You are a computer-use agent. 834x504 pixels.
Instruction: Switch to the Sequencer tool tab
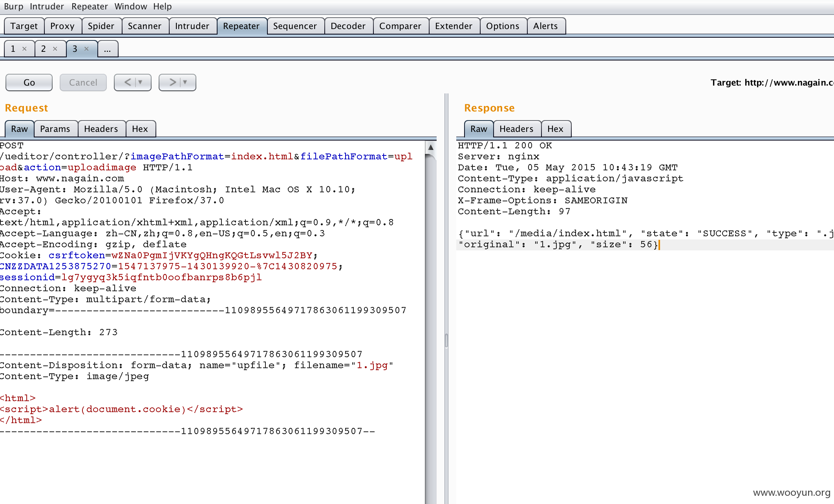295,26
